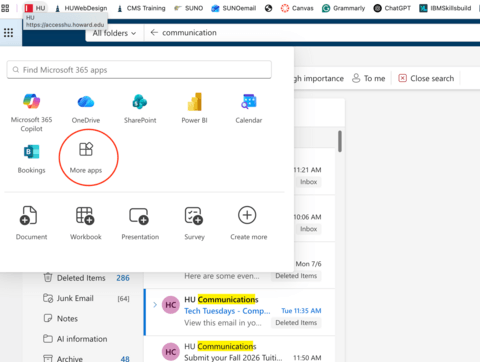This screenshot has width=480, height=362.
Task: Click the Find Microsoft 365 apps field
Action: (139, 70)
